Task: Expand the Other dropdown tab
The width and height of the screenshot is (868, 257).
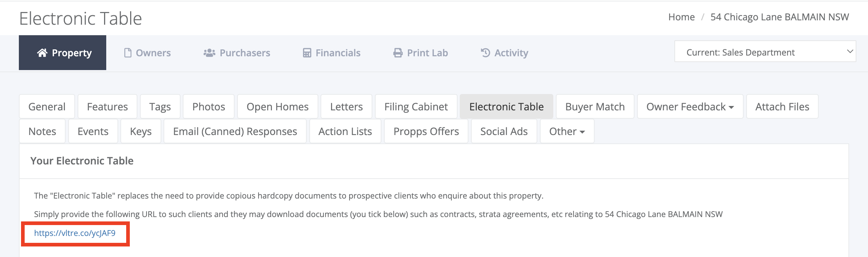Action: click(x=567, y=131)
